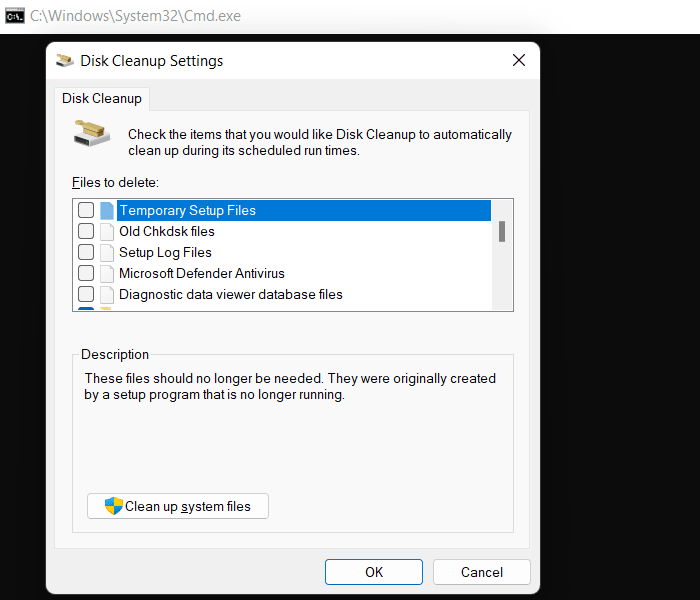The width and height of the screenshot is (700, 600).
Task: Switch to the Disk Cleanup tab
Action: (102, 99)
